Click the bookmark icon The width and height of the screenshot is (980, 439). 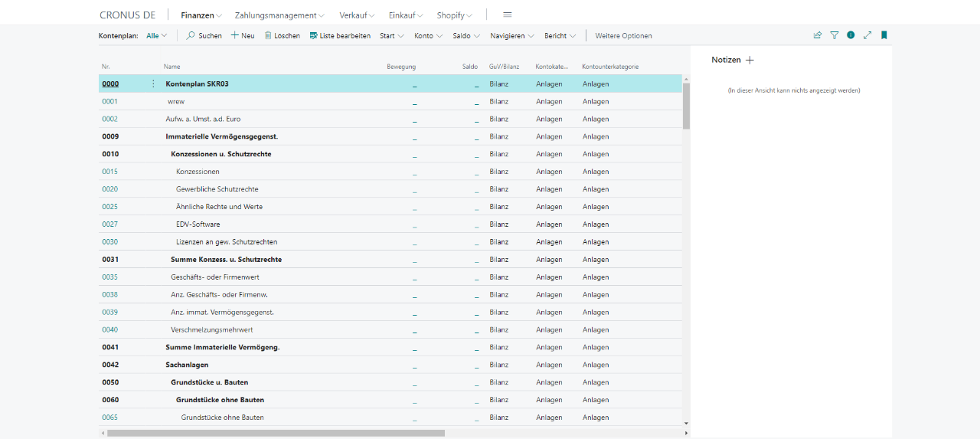coord(884,35)
